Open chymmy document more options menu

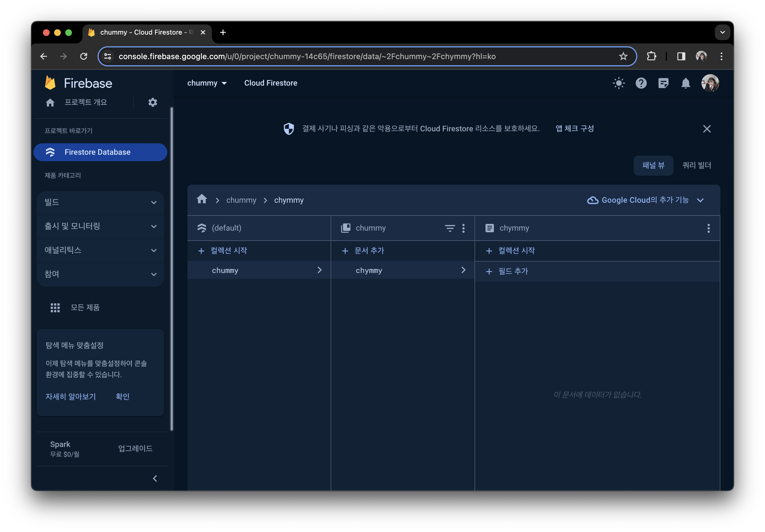(x=708, y=228)
